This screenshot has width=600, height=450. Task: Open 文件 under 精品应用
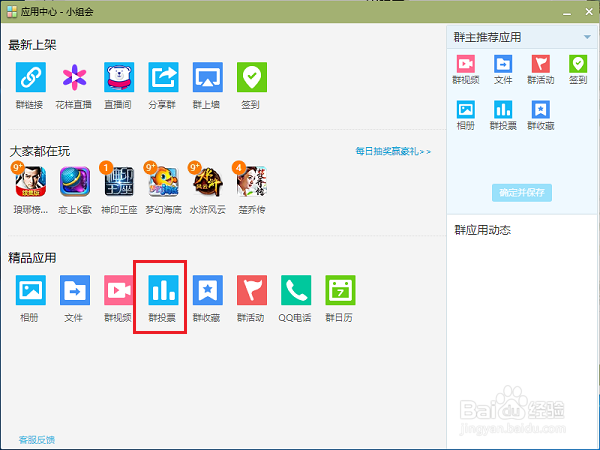click(x=75, y=290)
